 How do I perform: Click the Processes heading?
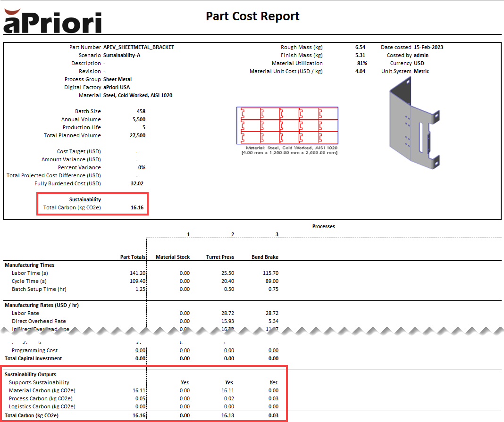point(323,226)
